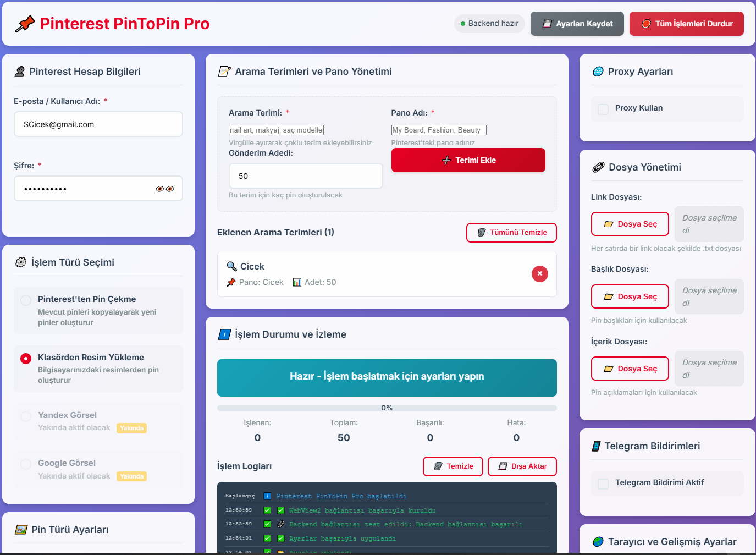The height and width of the screenshot is (555, 756).
Task: Select the Pinterest'ten Pin Çekme radio option
Action: [26, 300]
